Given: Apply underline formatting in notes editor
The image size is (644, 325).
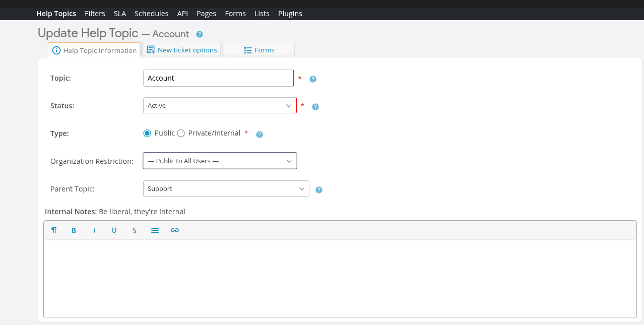Looking at the screenshot, I should pyautogui.click(x=114, y=230).
